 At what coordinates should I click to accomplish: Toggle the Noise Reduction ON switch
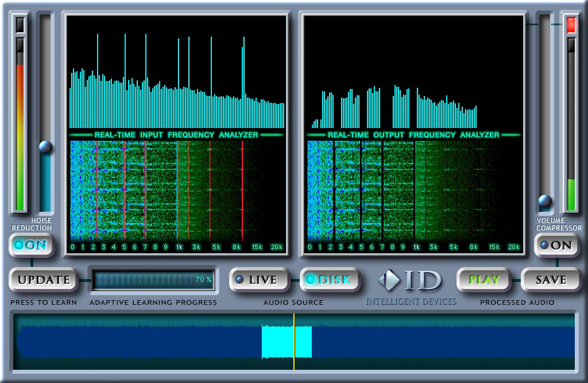tap(32, 245)
